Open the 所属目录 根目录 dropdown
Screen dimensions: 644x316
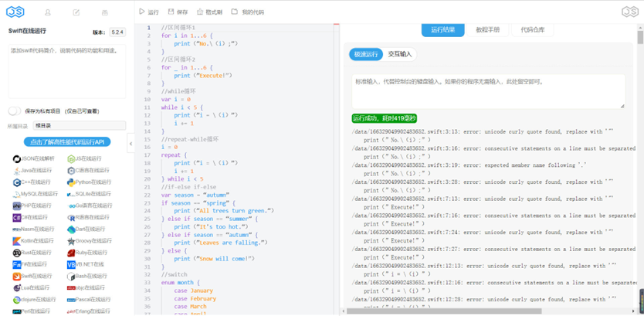[80, 126]
